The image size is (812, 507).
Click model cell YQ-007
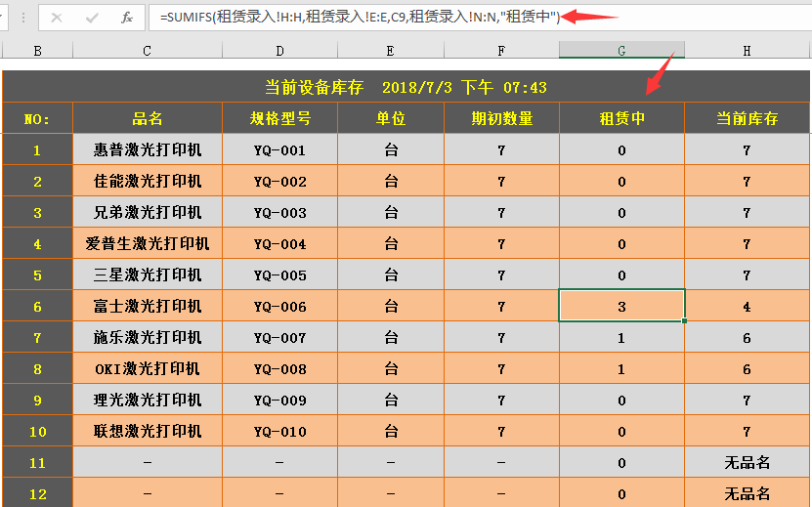[x=279, y=337]
